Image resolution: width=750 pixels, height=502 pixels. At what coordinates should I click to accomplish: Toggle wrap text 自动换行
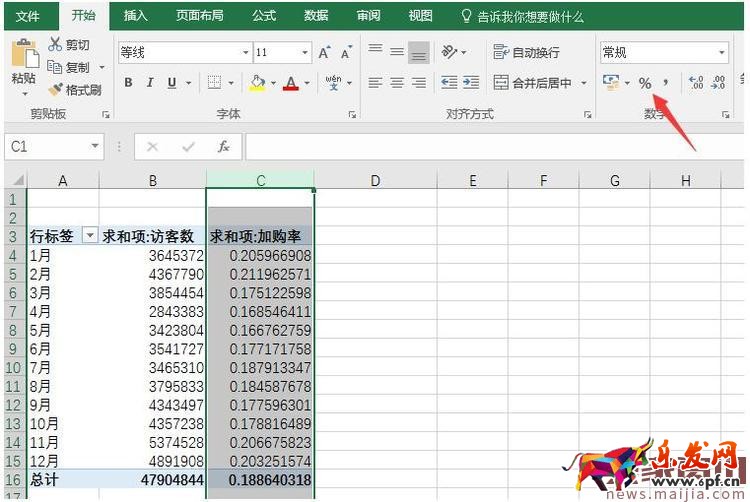tap(526, 52)
